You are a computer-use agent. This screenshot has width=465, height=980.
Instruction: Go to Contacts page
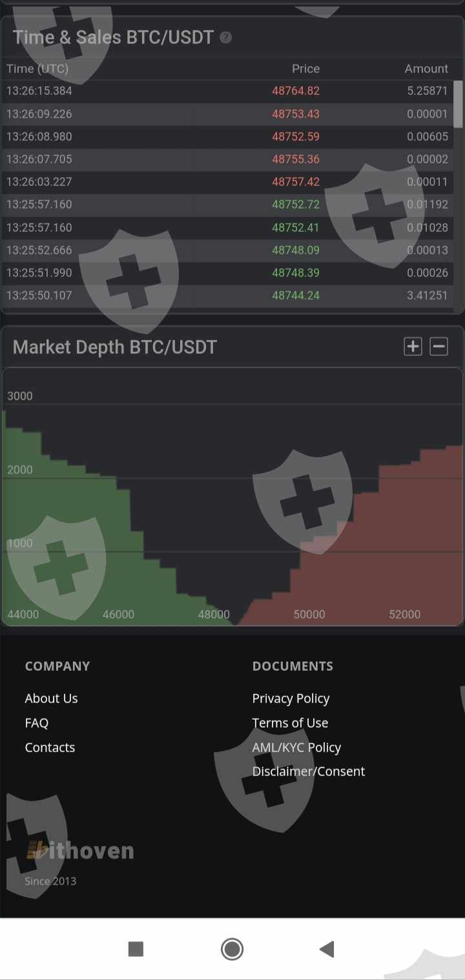[50, 748]
